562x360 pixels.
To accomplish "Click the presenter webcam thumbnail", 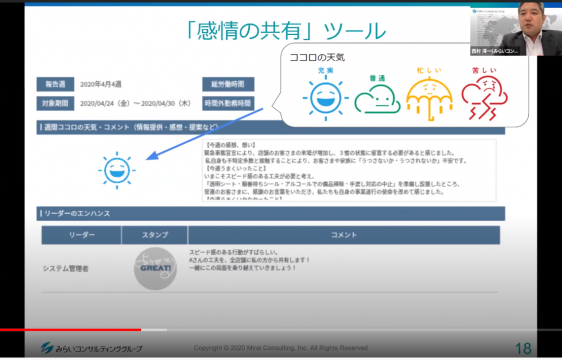I will pyautogui.click(x=516, y=29).
